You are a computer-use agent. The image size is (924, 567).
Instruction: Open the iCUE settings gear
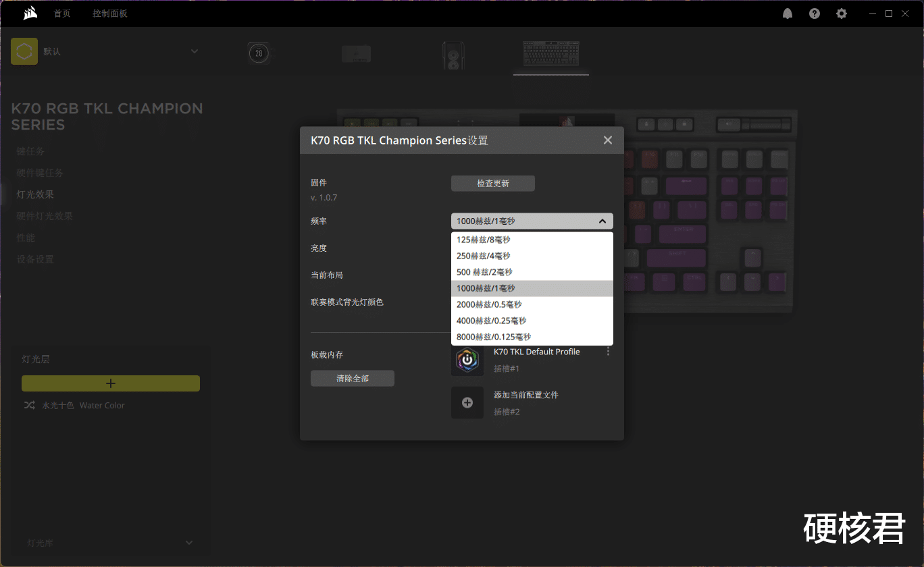pos(841,13)
